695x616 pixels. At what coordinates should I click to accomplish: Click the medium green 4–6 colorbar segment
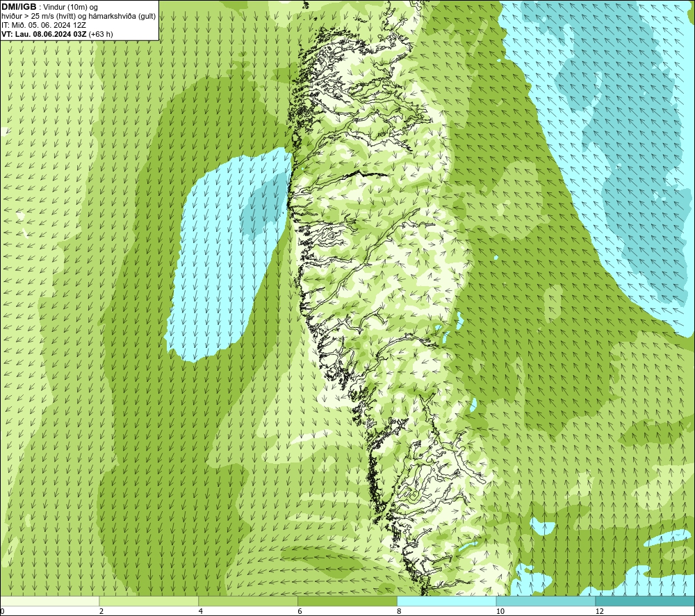click(x=248, y=601)
